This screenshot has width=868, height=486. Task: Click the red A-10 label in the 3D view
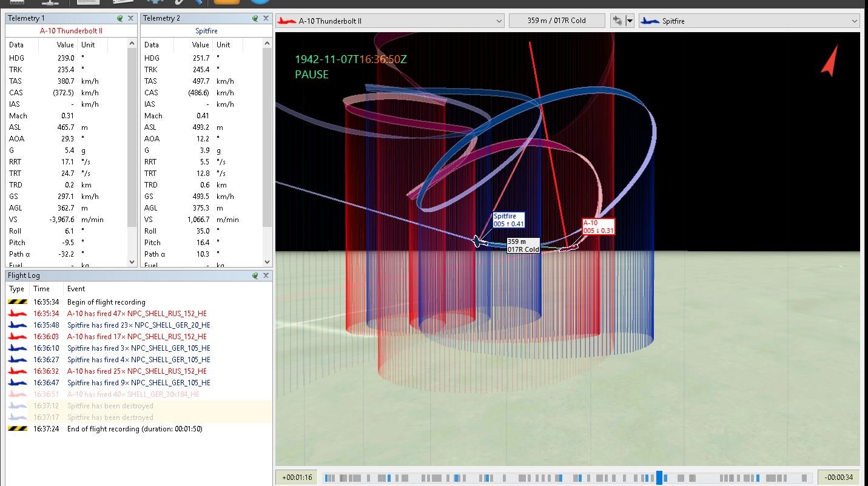tap(599, 226)
